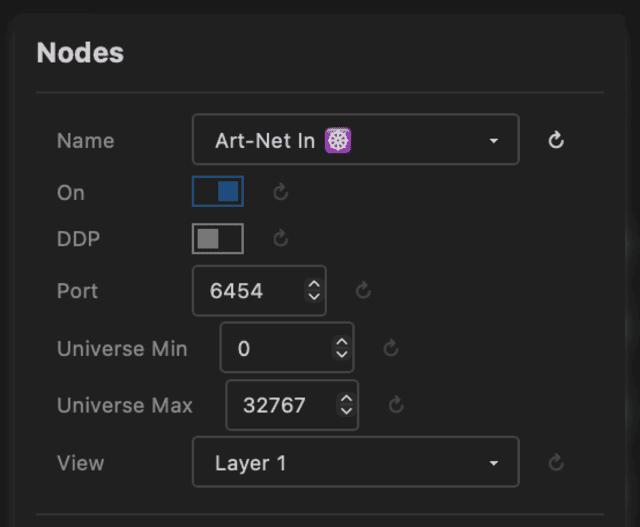Reset Universe Min to default
This screenshot has width=640, height=527.
392,348
